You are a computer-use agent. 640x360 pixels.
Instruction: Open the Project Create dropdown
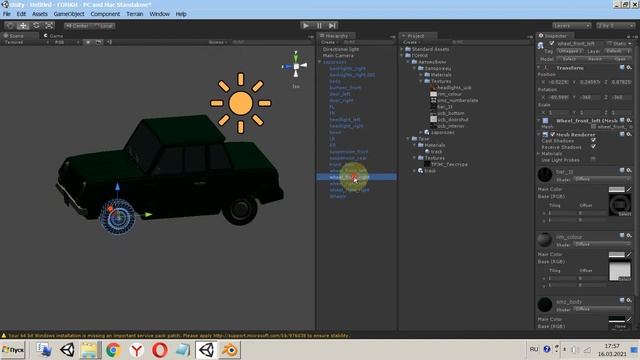point(411,42)
